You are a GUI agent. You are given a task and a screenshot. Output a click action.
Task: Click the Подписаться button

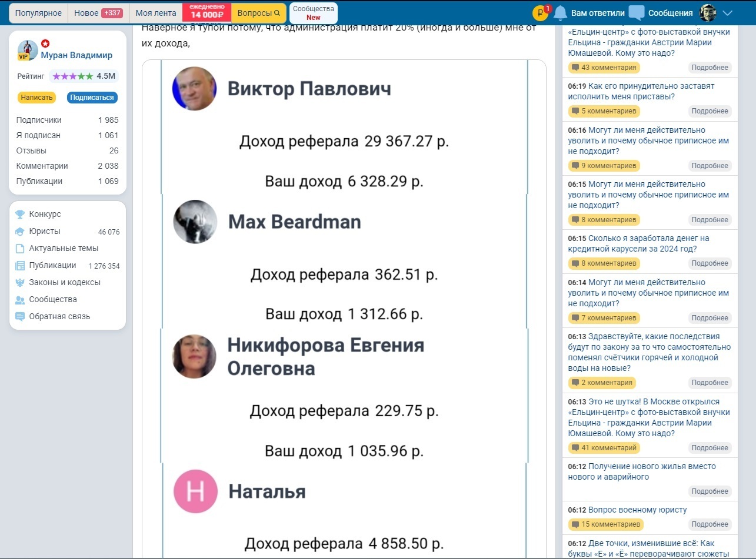pyautogui.click(x=92, y=97)
